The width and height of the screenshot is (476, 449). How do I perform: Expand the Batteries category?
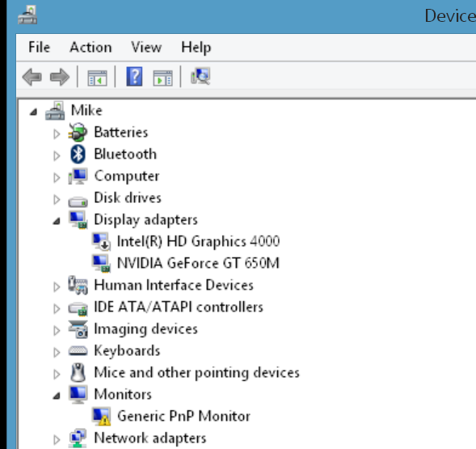coord(57,133)
